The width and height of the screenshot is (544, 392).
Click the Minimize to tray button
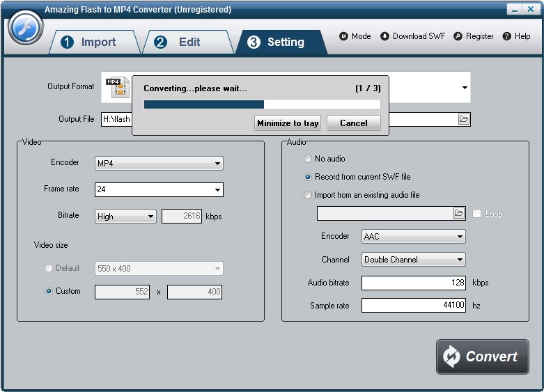click(288, 123)
